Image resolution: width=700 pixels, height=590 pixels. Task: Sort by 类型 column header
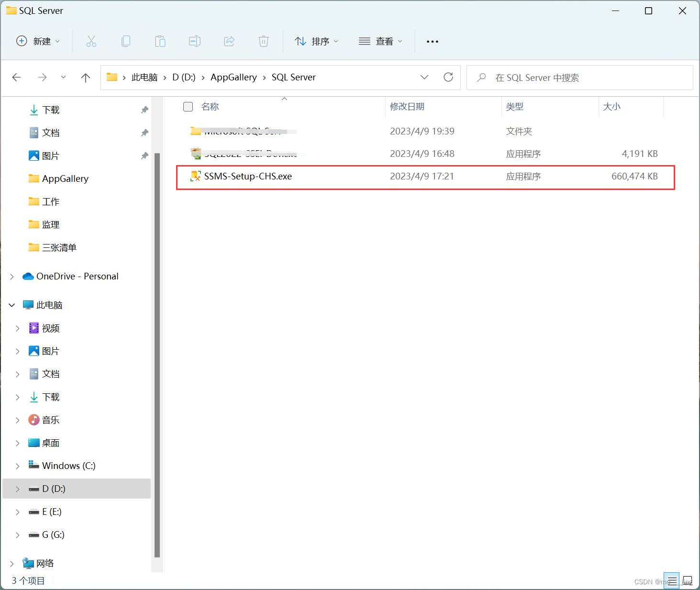[515, 107]
